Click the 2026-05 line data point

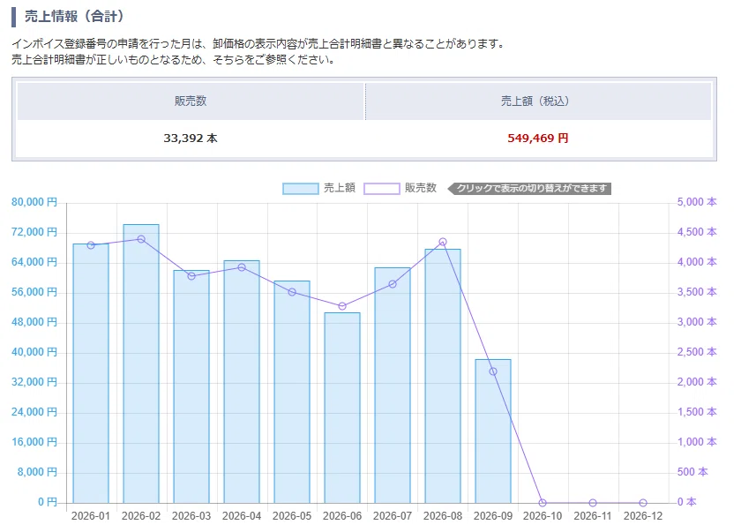pos(292,292)
